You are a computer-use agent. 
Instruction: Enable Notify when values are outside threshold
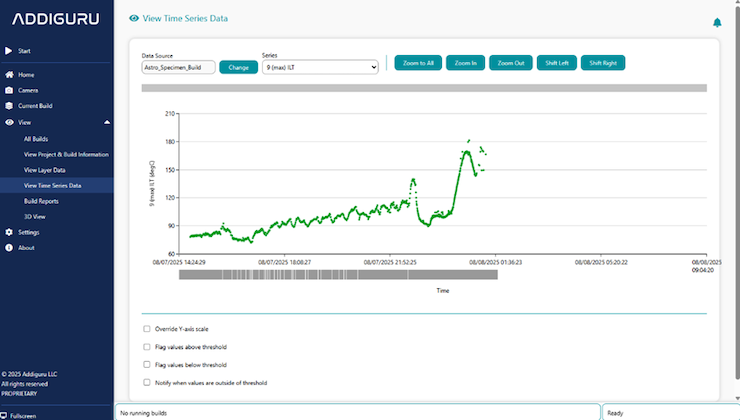click(x=147, y=382)
